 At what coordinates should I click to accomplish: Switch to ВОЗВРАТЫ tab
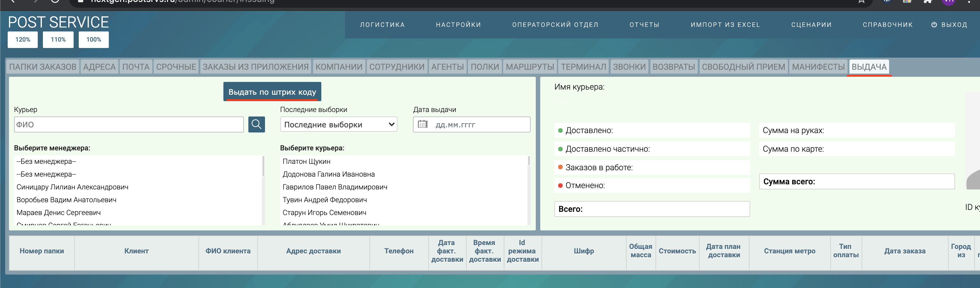[674, 67]
